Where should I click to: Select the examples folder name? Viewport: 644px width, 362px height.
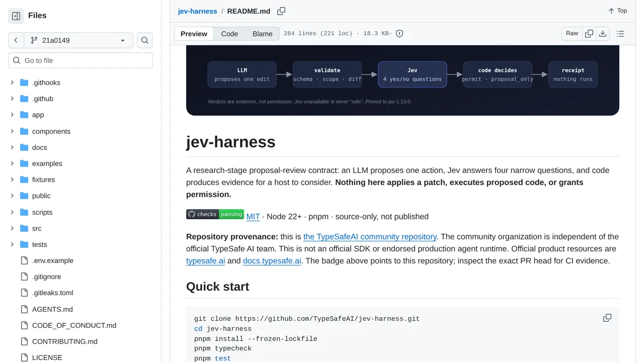[47, 163]
